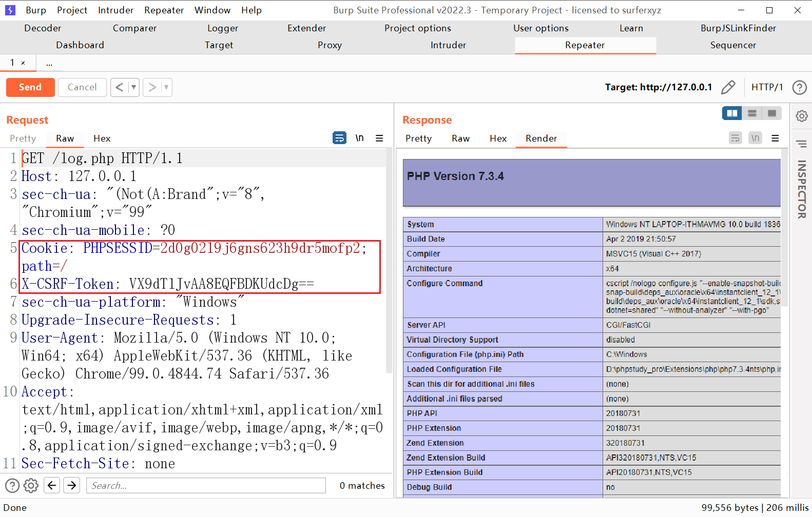The height and width of the screenshot is (517, 812).
Task: Select combined tabbed layout view
Action: pyautogui.click(x=771, y=113)
